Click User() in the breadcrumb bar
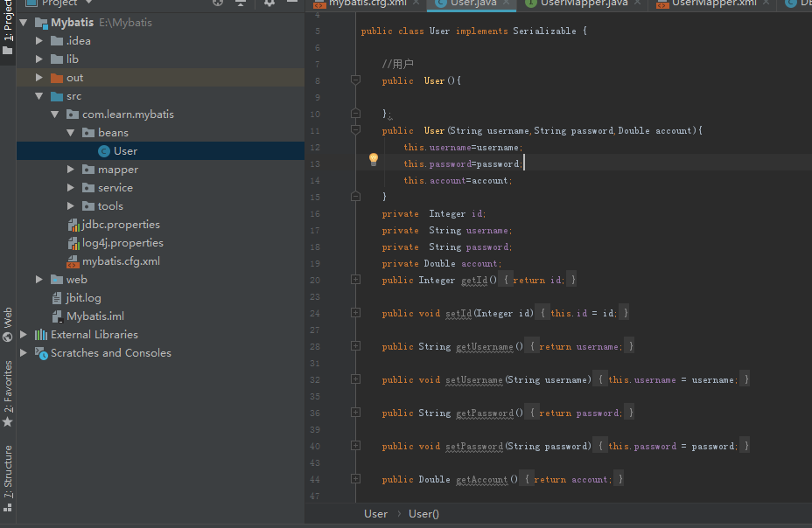The height and width of the screenshot is (528, 812). tap(423, 514)
